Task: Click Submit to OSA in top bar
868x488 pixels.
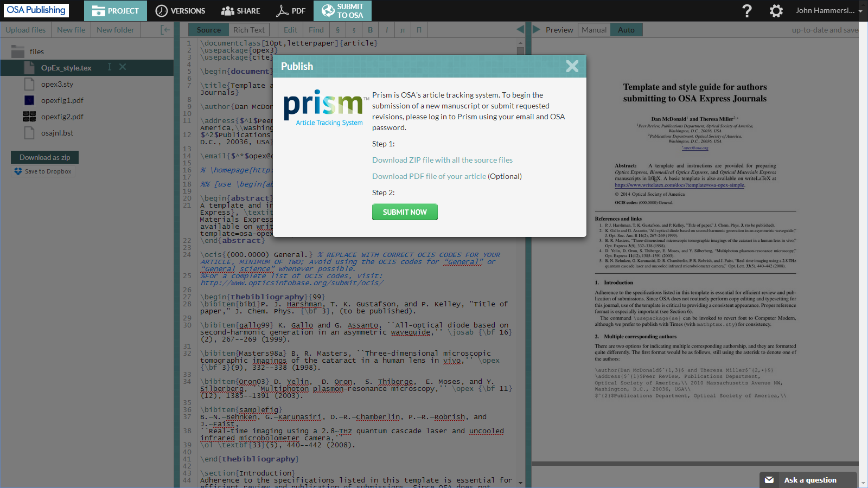Action: click(x=343, y=11)
